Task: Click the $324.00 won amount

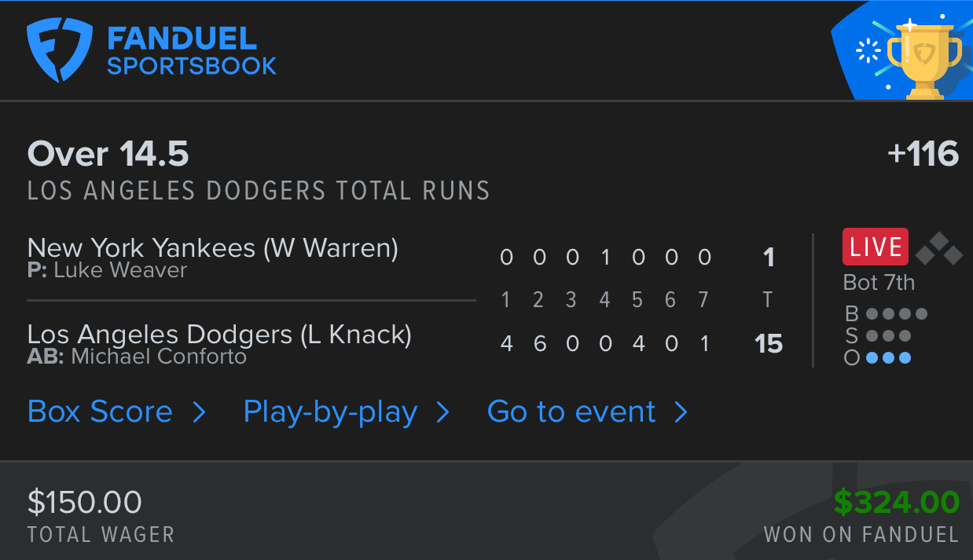Action: pos(897,502)
